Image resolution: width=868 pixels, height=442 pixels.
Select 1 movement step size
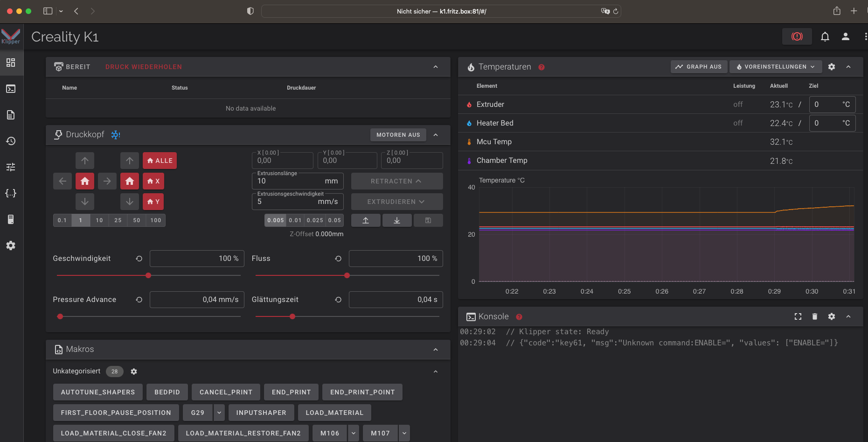click(x=81, y=220)
